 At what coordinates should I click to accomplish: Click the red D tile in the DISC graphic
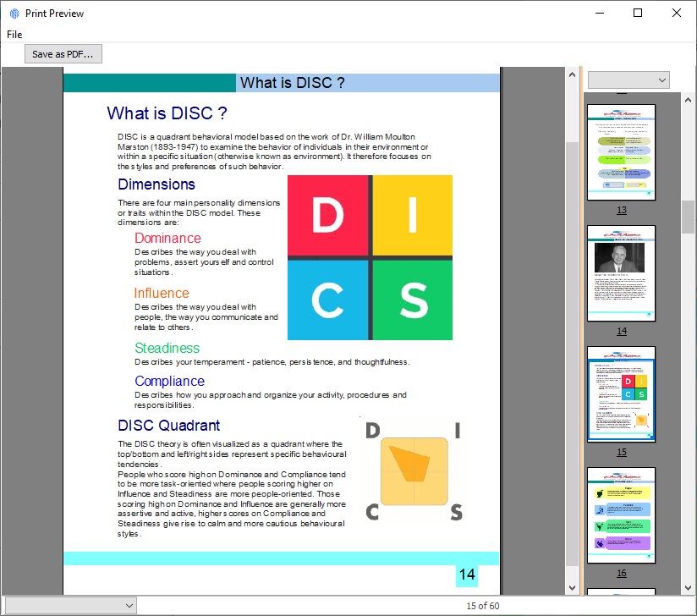coord(328,216)
